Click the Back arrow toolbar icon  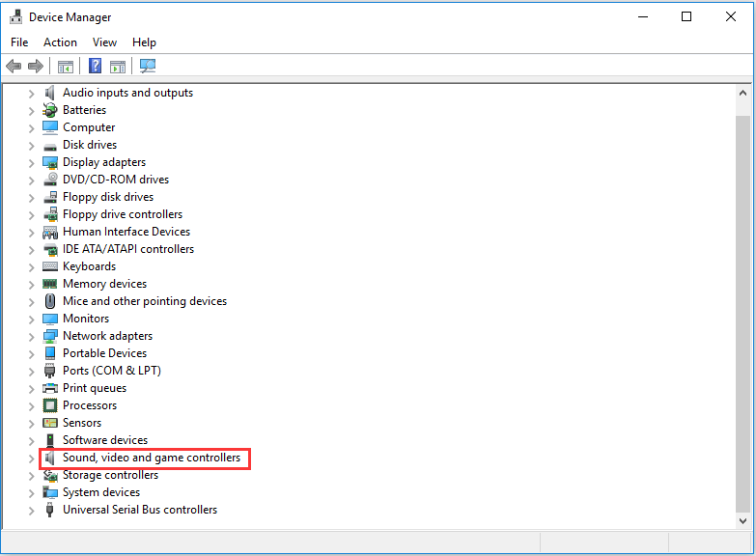coord(14,66)
